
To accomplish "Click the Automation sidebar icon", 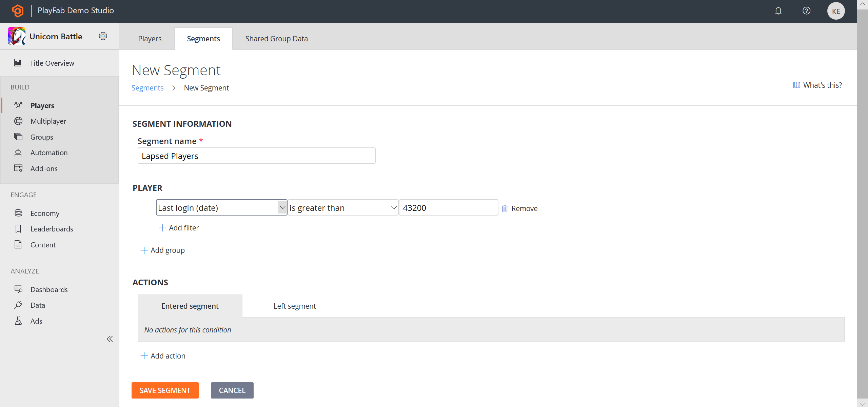I will [18, 152].
